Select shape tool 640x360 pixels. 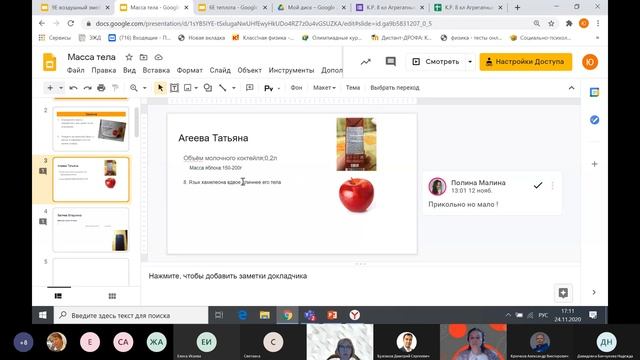[x=208, y=88]
